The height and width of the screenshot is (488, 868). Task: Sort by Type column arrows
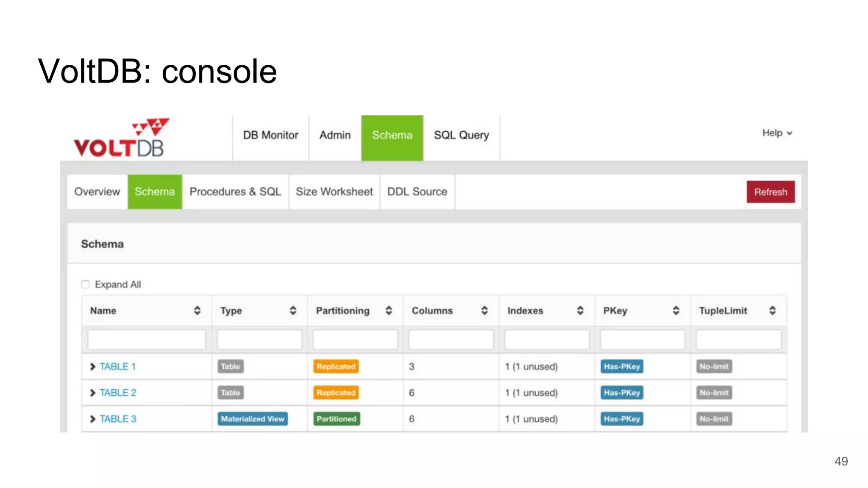(293, 311)
